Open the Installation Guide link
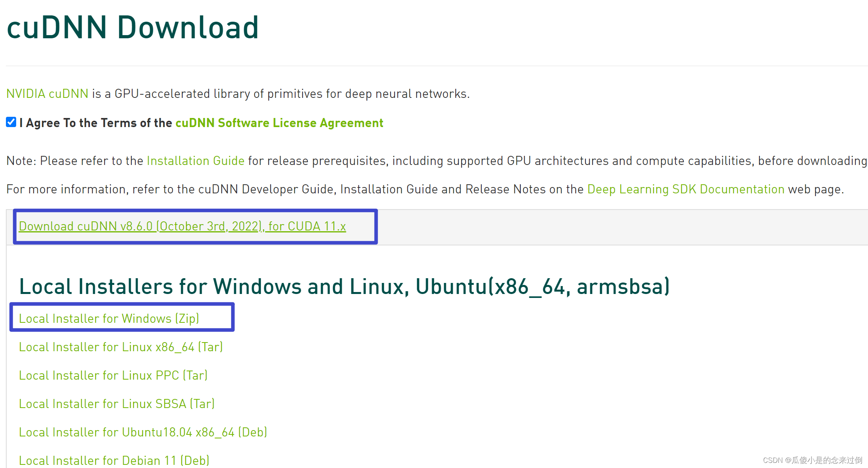868x468 pixels. 195,161
